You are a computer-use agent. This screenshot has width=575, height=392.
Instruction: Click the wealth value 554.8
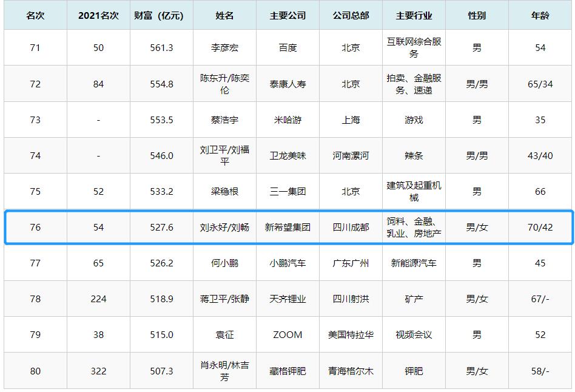point(161,84)
